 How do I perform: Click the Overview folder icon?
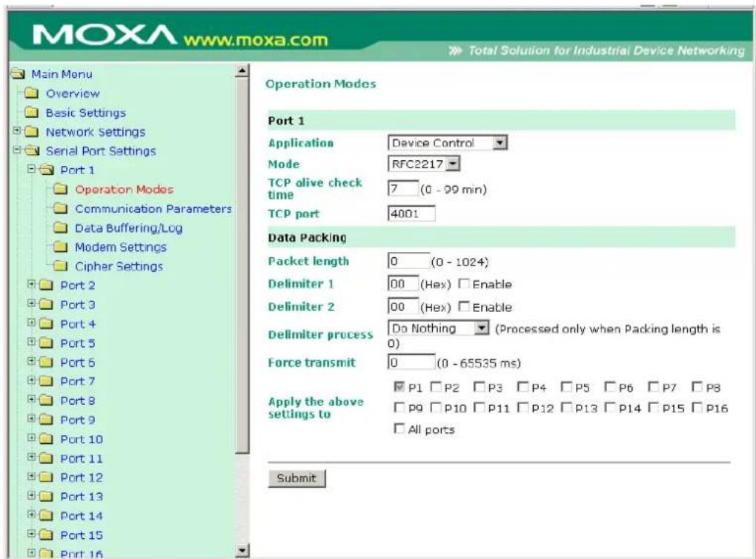point(31,93)
